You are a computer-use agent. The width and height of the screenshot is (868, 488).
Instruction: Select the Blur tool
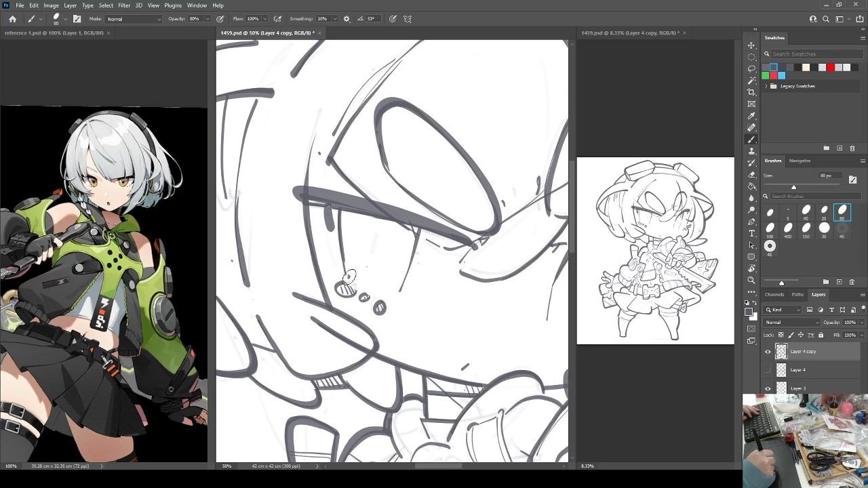751,198
